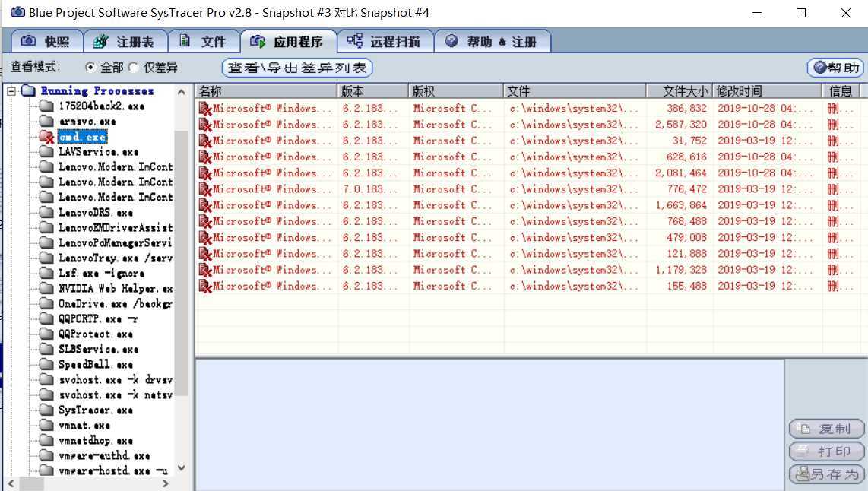This screenshot has height=491, width=868.
Task: Click the process tree scroll right arrow
Action: point(166,483)
